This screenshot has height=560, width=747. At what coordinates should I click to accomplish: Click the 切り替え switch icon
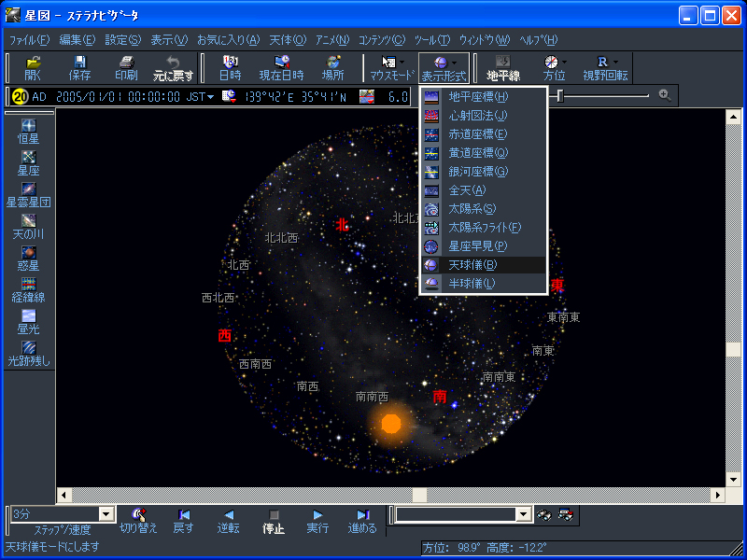click(138, 520)
